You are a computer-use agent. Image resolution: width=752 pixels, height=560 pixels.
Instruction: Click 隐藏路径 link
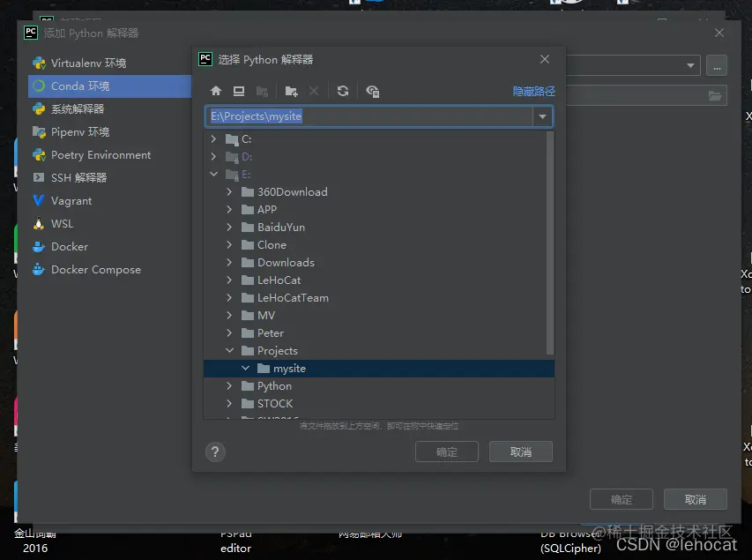533,91
